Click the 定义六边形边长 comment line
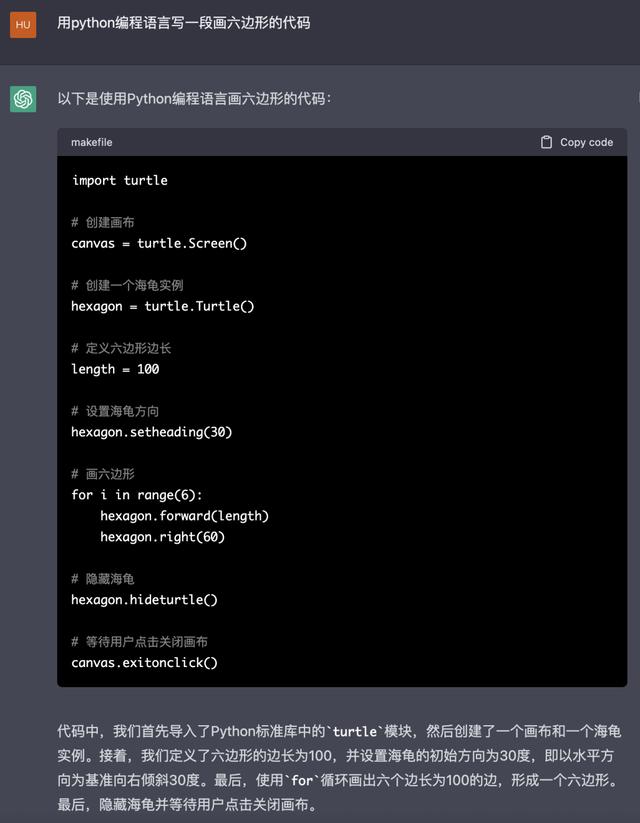Screen dimensions: 640x823 121,348
